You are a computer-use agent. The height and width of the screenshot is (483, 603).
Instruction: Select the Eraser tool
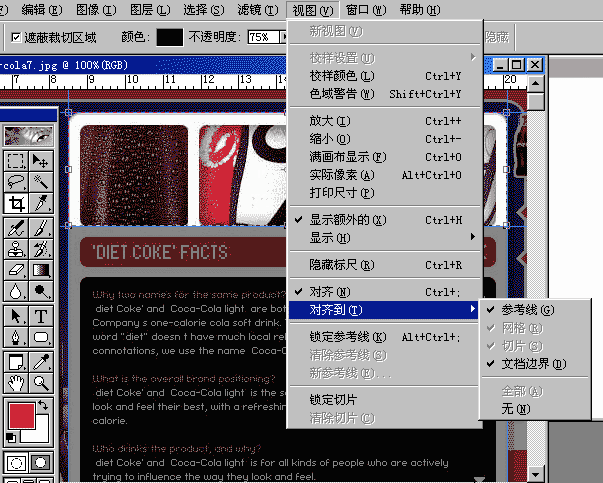click(16, 270)
